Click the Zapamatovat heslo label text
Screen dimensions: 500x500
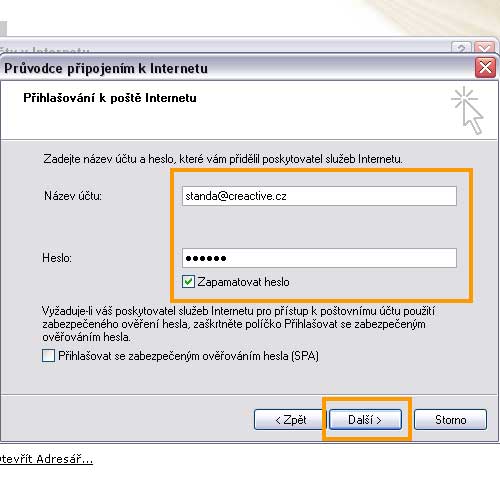[243, 282]
